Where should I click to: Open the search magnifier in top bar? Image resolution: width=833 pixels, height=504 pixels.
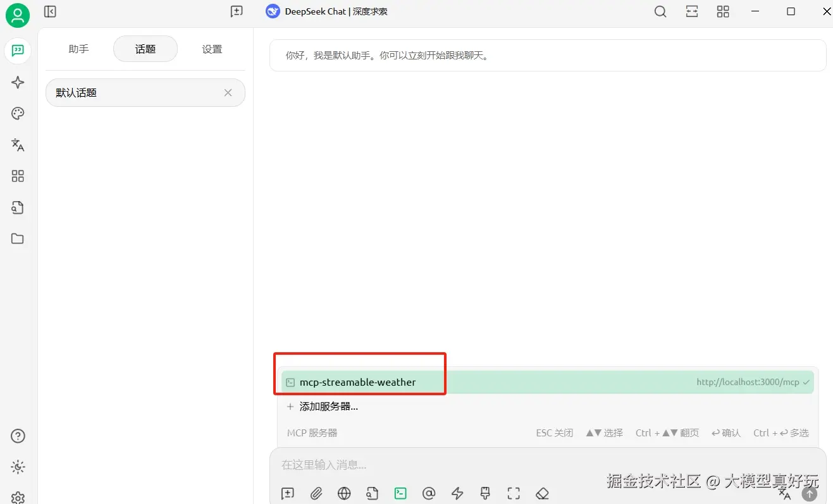tap(660, 11)
